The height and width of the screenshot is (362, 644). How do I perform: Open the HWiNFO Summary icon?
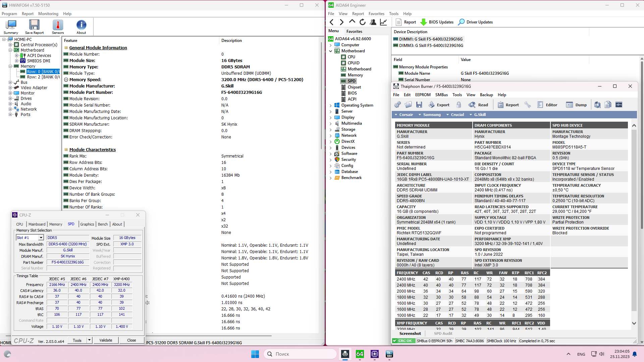[x=11, y=25]
